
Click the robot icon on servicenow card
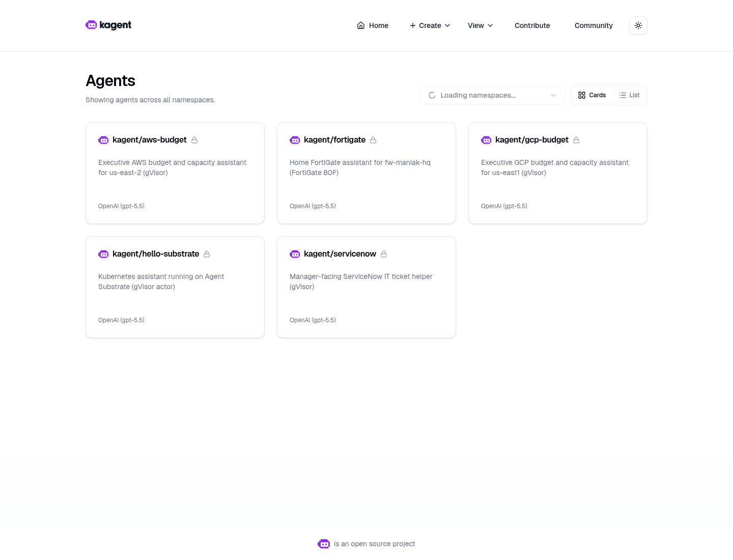[x=295, y=254]
